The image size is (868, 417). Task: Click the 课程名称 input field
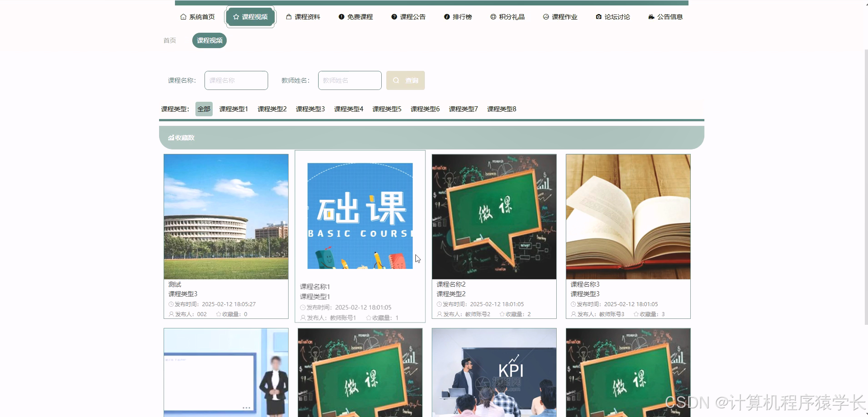(236, 80)
